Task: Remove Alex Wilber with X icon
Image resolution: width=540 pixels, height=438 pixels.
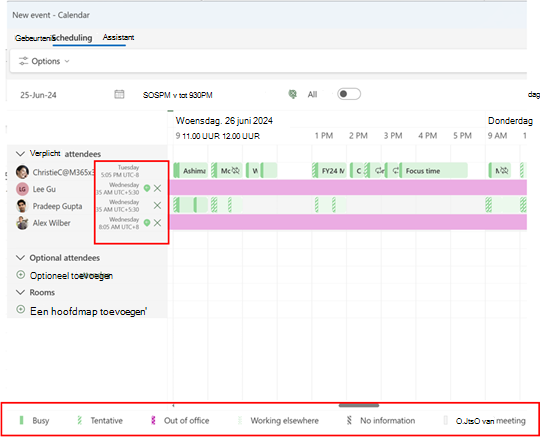Action: [157, 223]
